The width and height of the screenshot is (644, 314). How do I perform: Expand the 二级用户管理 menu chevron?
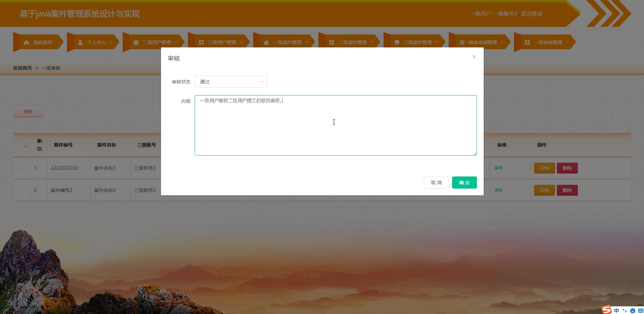tap(176, 42)
